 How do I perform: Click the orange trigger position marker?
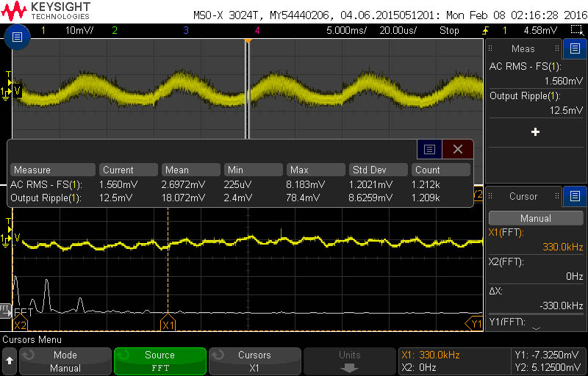click(x=247, y=40)
